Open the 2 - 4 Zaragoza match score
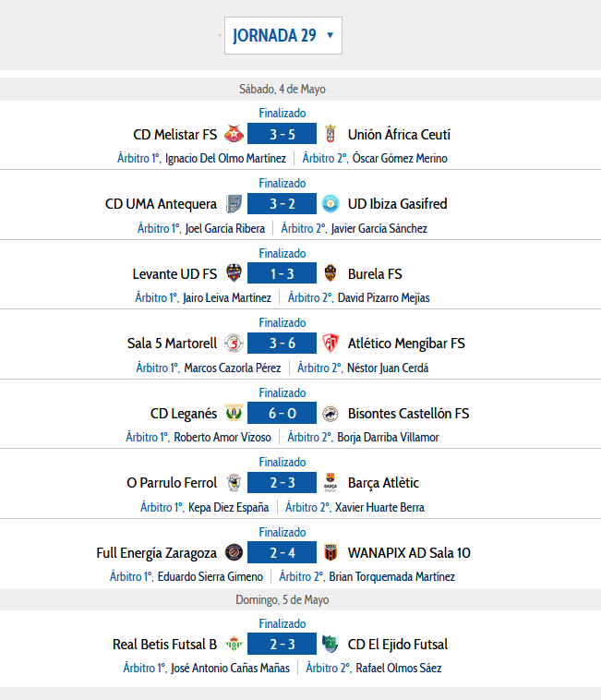 (282, 552)
